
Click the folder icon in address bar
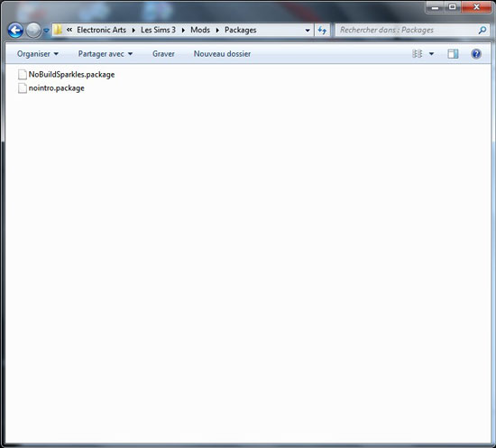[x=58, y=30]
